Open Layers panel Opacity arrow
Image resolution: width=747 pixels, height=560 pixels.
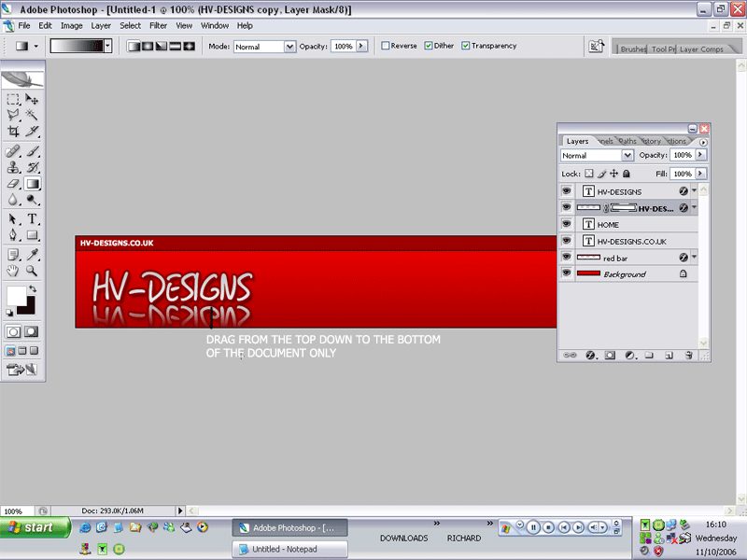pos(700,155)
